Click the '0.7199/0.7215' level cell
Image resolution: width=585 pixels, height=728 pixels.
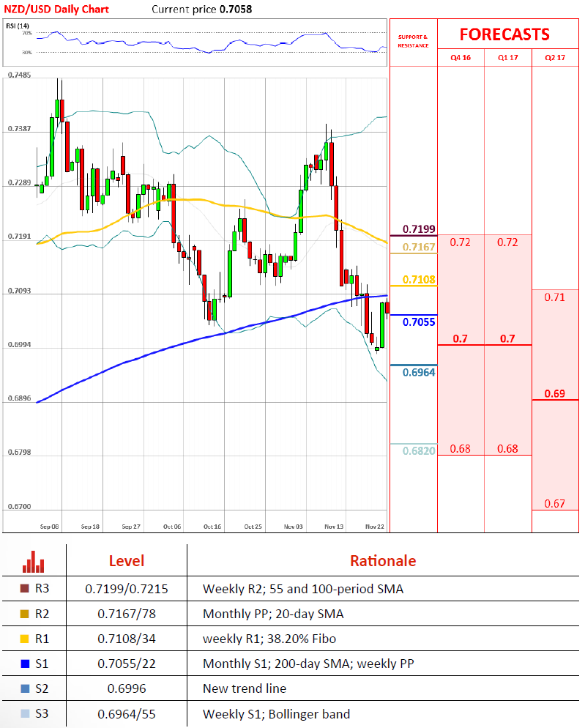(x=126, y=589)
